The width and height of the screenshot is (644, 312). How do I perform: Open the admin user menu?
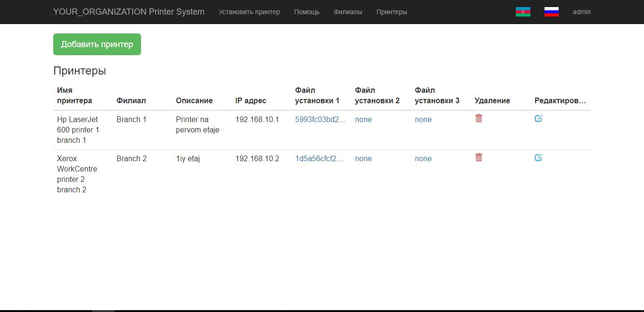pos(582,12)
